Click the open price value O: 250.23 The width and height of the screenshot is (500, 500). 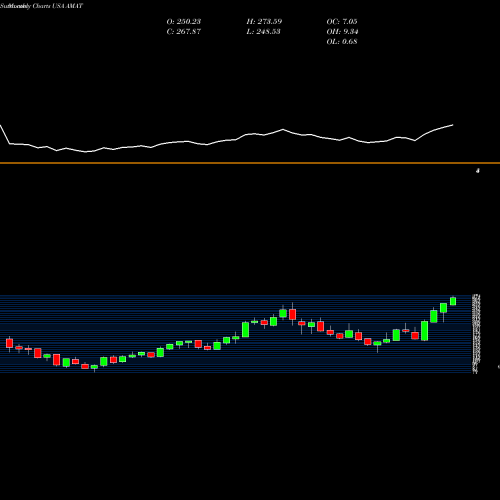[184, 22]
